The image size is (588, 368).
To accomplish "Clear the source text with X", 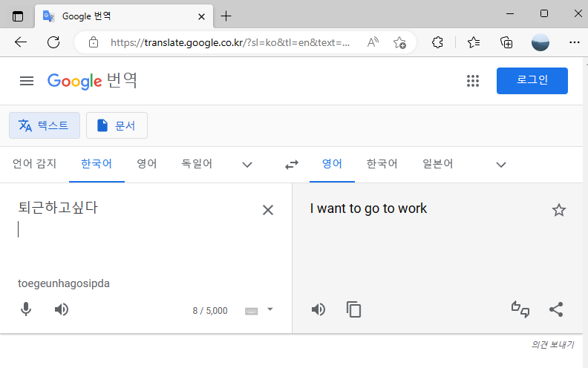I will tap(268, 210).
